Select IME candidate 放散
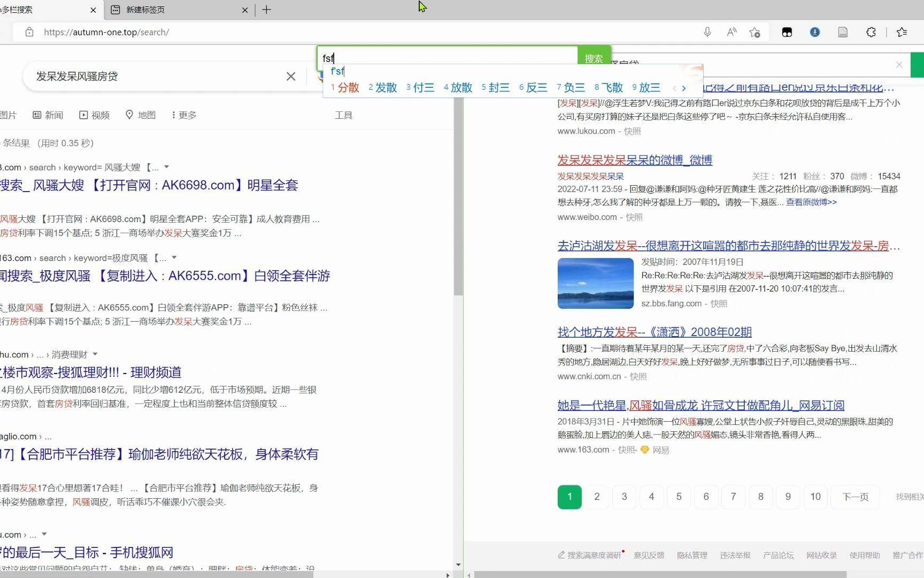Image resolution: width=924 pixels, height=578 pixels. pyautogui.click(x=458, y=88)
